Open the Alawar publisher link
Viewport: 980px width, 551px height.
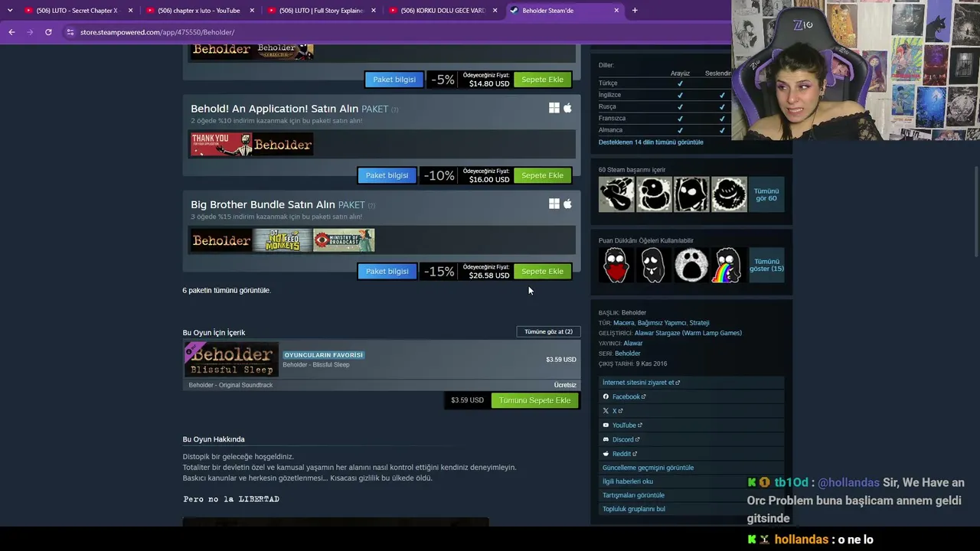click(633, 343)
